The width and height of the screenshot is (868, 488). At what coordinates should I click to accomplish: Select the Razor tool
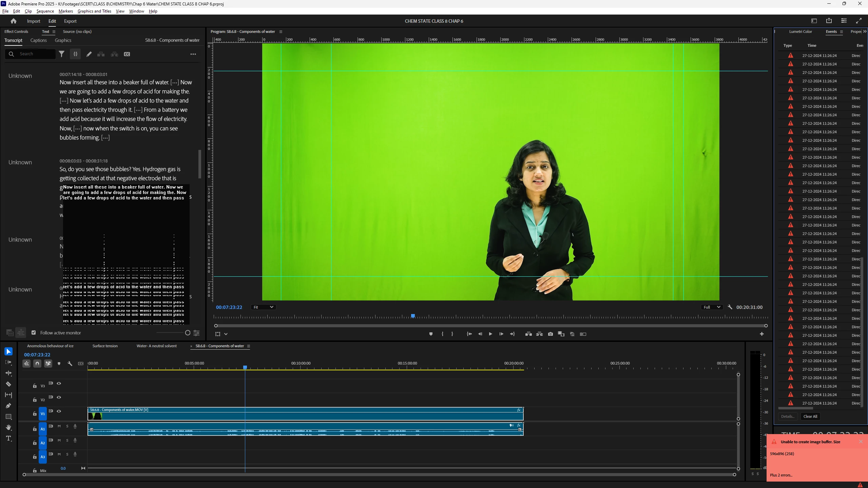8,384
